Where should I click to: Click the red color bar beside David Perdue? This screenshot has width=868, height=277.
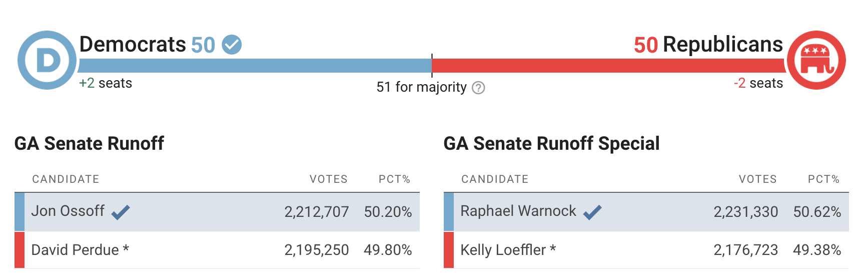tap(20, 249)
